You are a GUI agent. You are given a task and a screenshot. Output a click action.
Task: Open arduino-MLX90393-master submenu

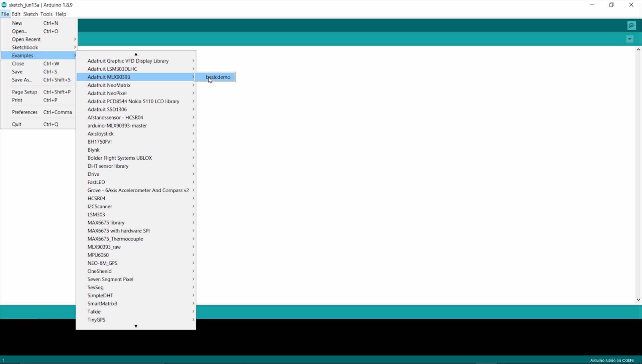(136, 126)
